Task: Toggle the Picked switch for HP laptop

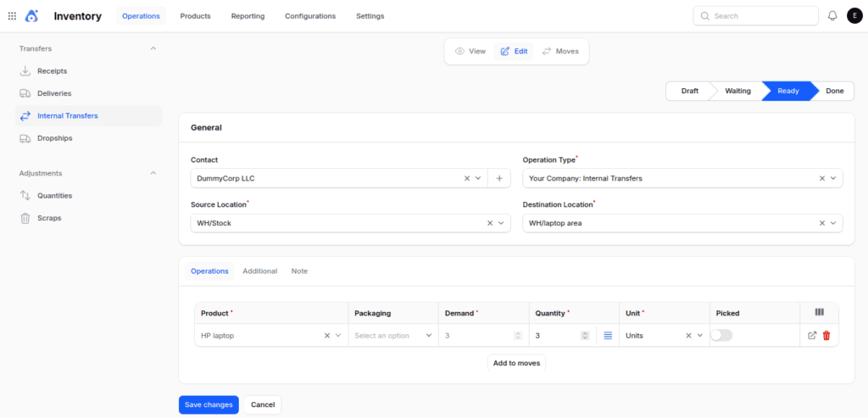Action: (x=721, y=335)
